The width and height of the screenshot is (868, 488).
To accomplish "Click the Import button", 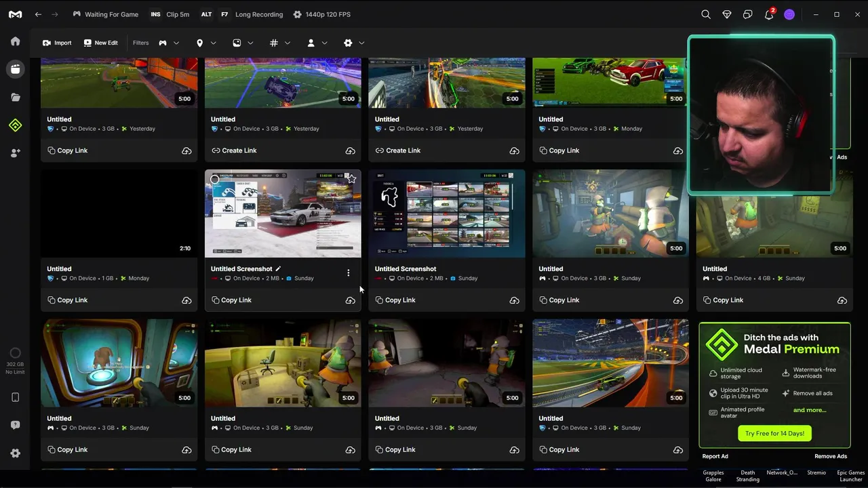I will coord(57,43).
